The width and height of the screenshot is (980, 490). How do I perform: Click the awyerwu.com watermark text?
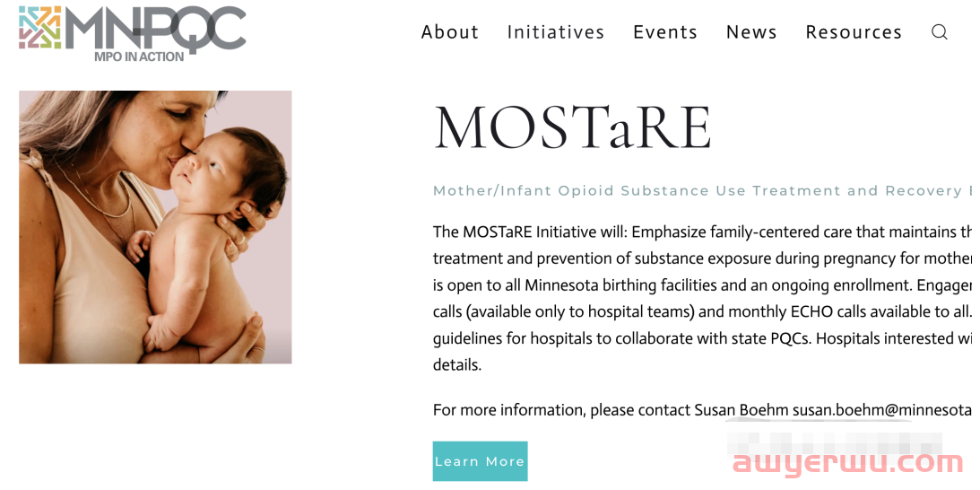tap(848, 463)
